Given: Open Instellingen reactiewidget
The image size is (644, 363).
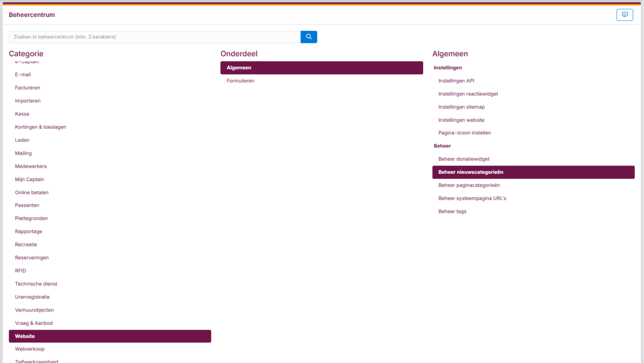Looking at the screenshot, I should click(468, 94).
